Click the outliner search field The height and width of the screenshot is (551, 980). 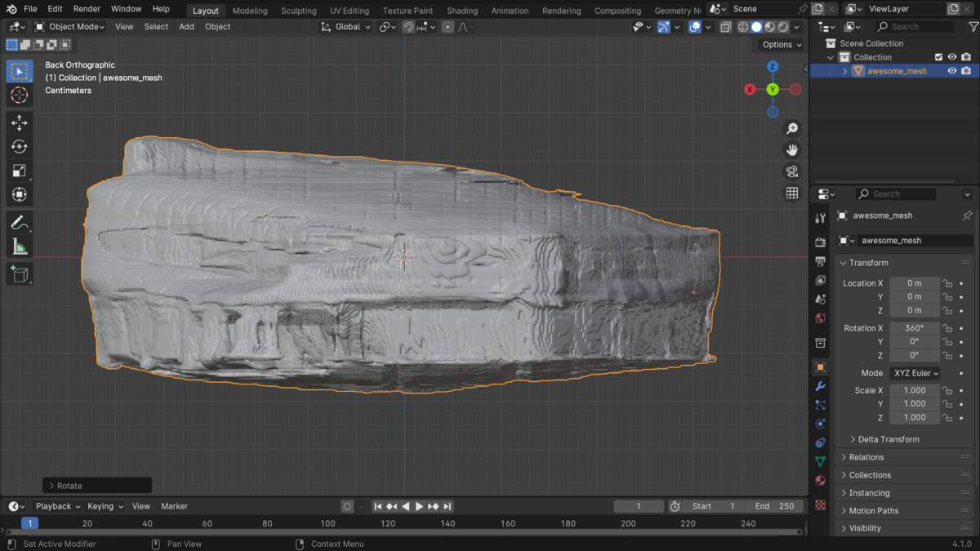click(x=915, y=27)
